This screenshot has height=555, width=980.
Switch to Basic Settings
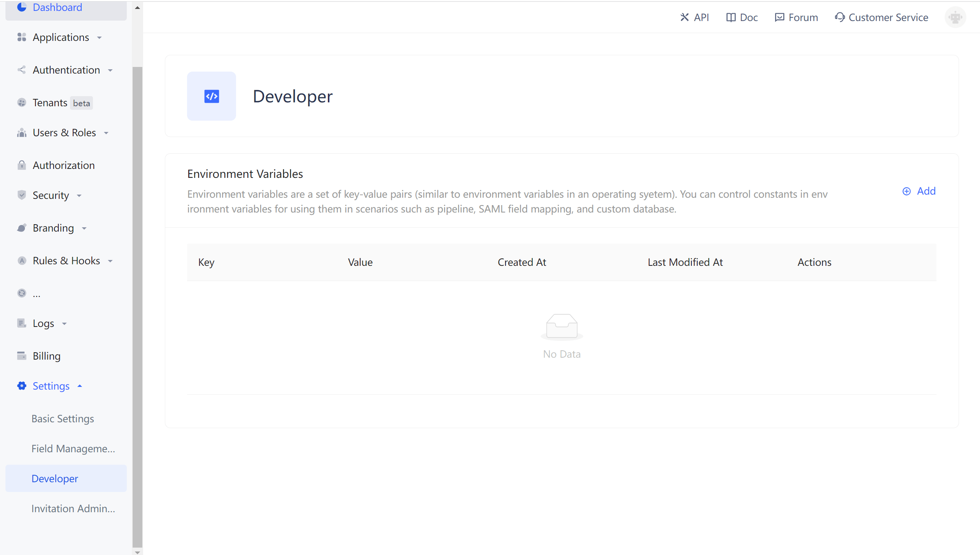click(62, 418)
